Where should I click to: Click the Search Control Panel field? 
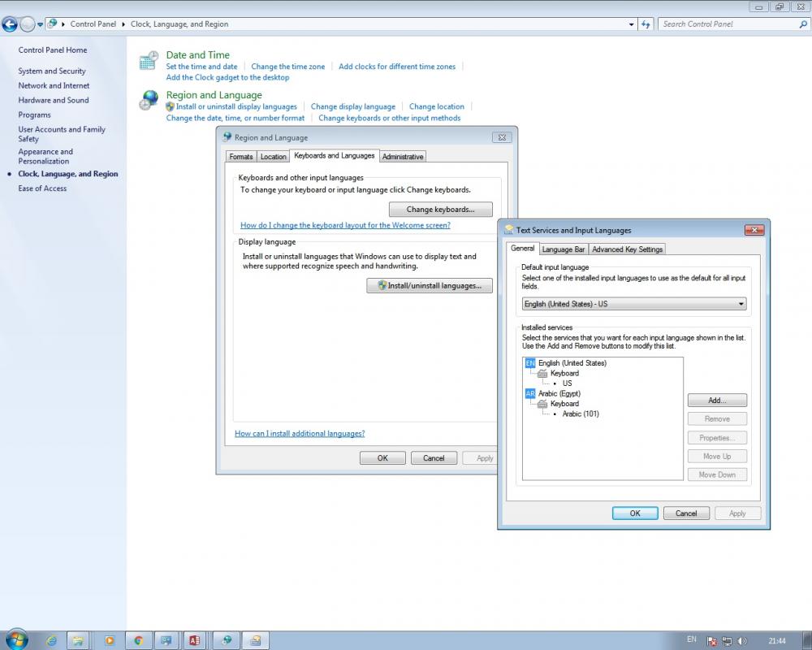[728, 24]
